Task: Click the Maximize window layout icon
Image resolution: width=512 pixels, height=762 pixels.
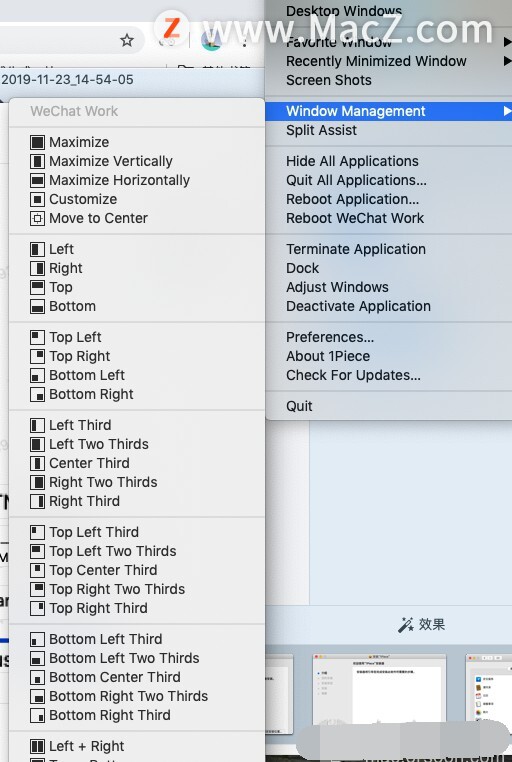Action: pos(37,142)
